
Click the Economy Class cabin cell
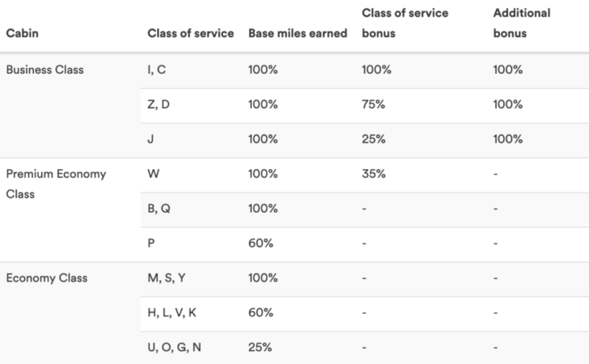coord(47,278)
